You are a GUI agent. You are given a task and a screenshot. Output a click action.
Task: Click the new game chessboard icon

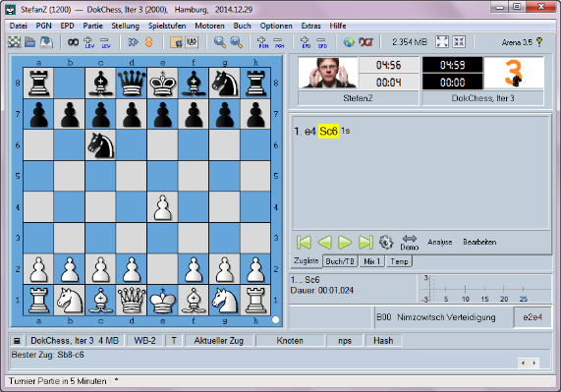tap(15, 42)
